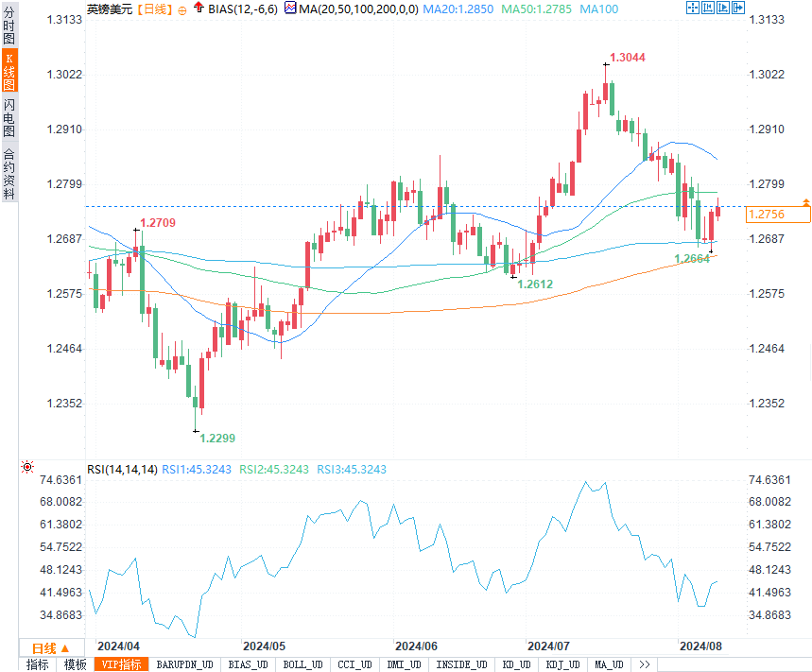The width and height of the screenshot is (812, 672).
Task: Enable the CCI_UD indicator
Action: (355, 664)
